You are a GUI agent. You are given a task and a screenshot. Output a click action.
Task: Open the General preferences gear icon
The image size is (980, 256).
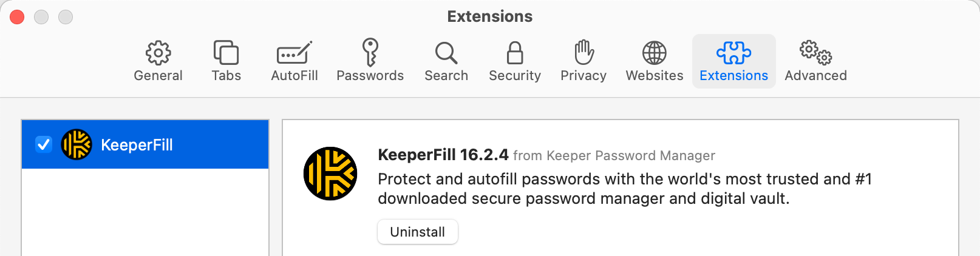pyautogui.click(x=158, y=53)
